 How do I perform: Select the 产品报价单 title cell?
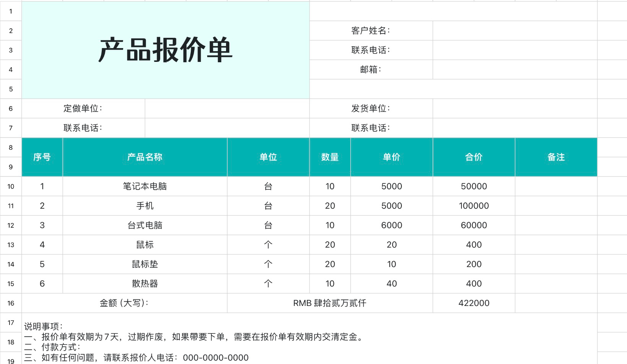pos(166,50)
